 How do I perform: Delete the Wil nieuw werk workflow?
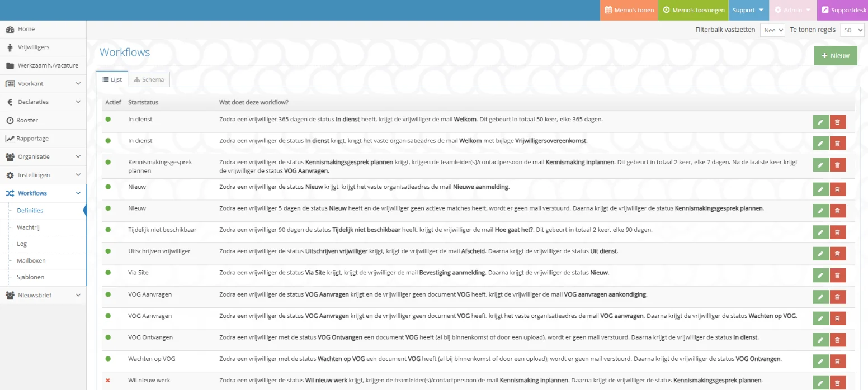tap(837, 383)
